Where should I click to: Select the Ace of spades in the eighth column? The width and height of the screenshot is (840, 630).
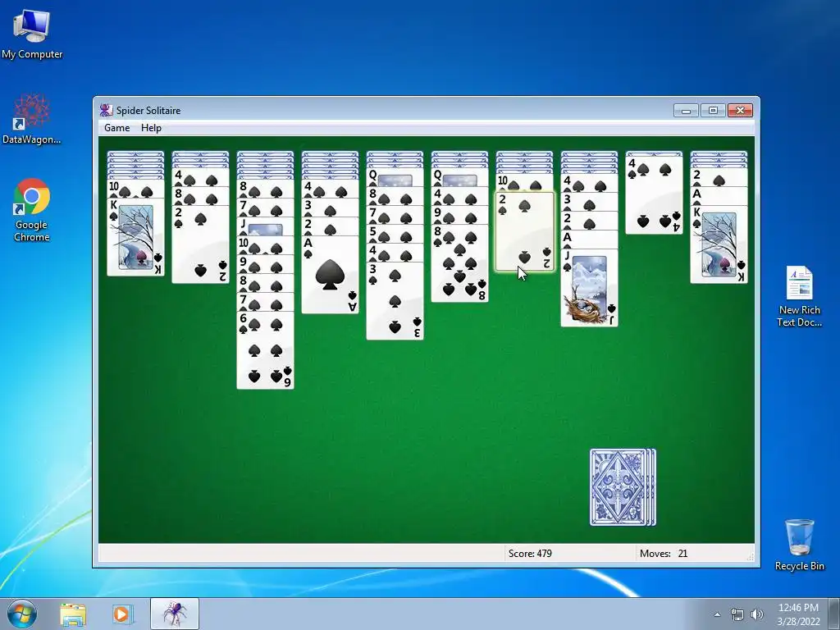(589, 239)
